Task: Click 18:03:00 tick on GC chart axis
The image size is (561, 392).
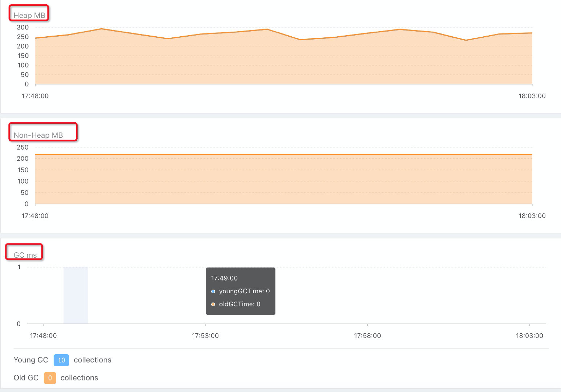Action: point(529,336)
